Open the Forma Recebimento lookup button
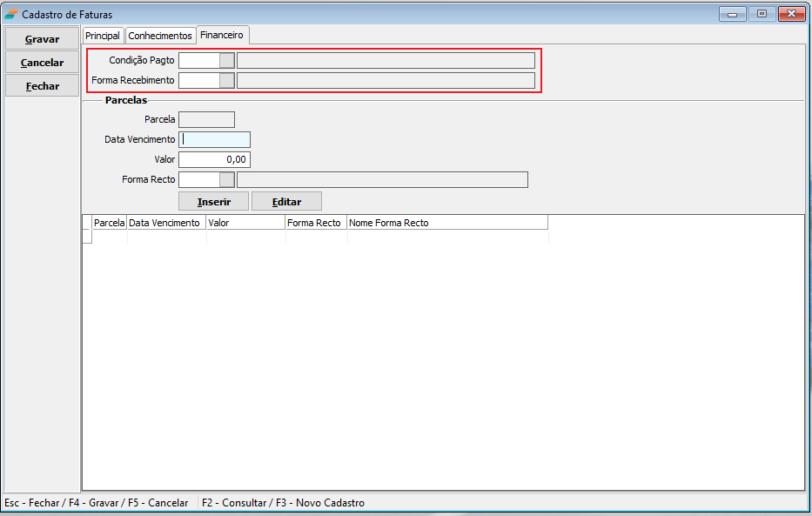This screenshot has width=812, height=516. 226,80
